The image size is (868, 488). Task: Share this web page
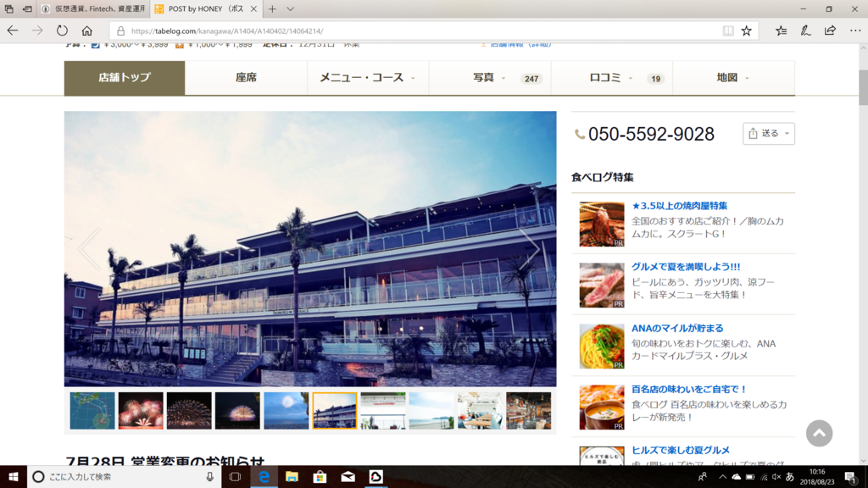830,31
